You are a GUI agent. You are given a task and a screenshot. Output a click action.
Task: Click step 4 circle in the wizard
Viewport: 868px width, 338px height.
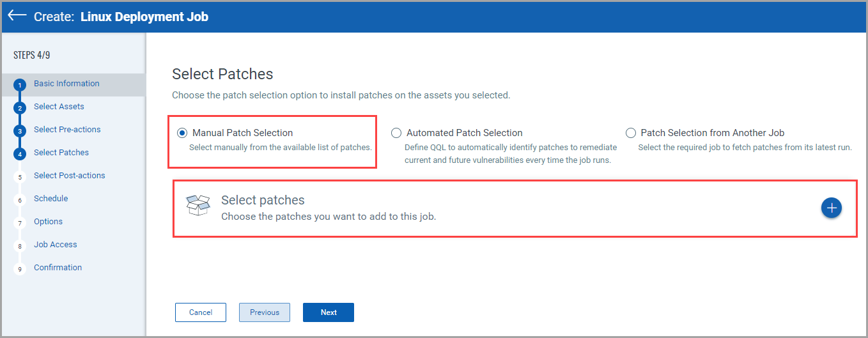pos(20,153)
